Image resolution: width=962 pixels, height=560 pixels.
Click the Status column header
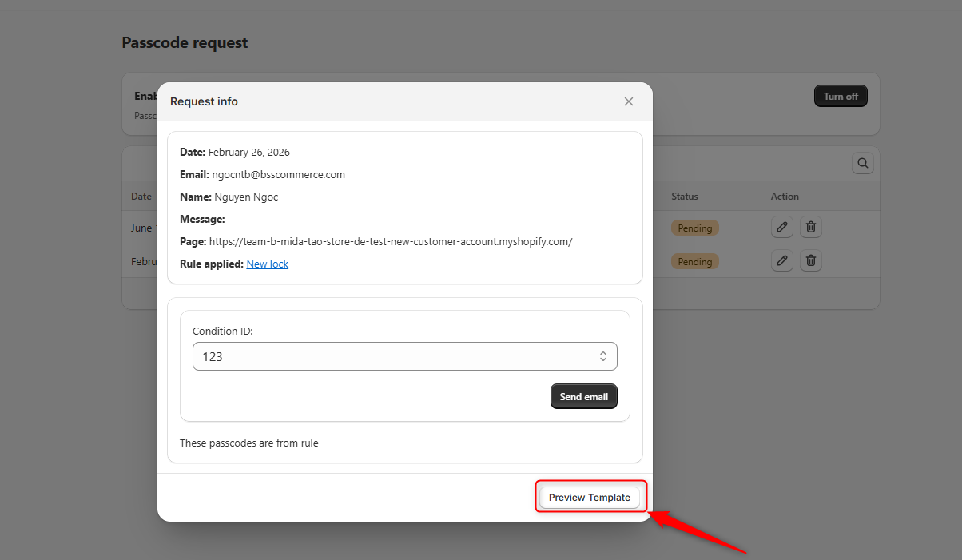(684, 197)
